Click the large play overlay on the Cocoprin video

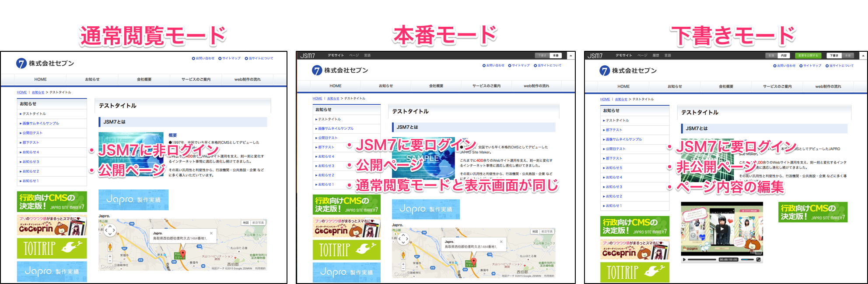pos(722,228)
